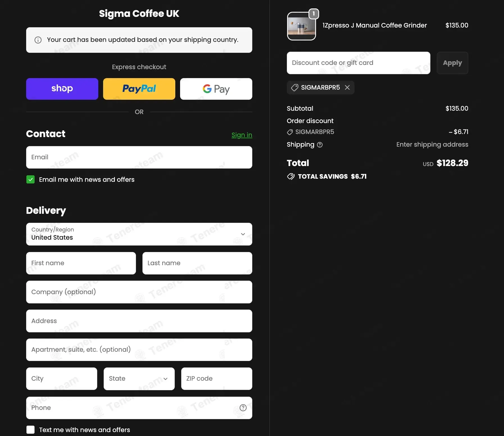Pay with Shop express checkout

click(62, 89)
